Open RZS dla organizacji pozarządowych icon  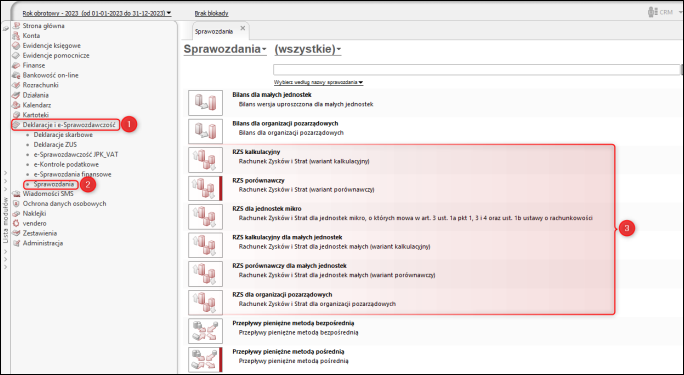tap(205, 303)
